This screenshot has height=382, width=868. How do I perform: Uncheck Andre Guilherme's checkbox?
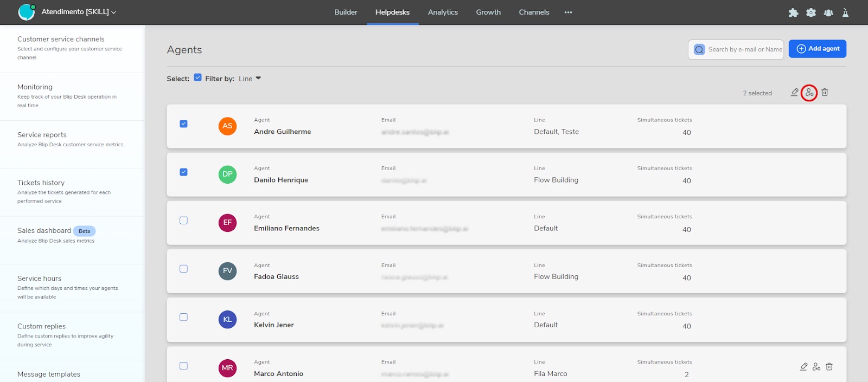(183, 124)
